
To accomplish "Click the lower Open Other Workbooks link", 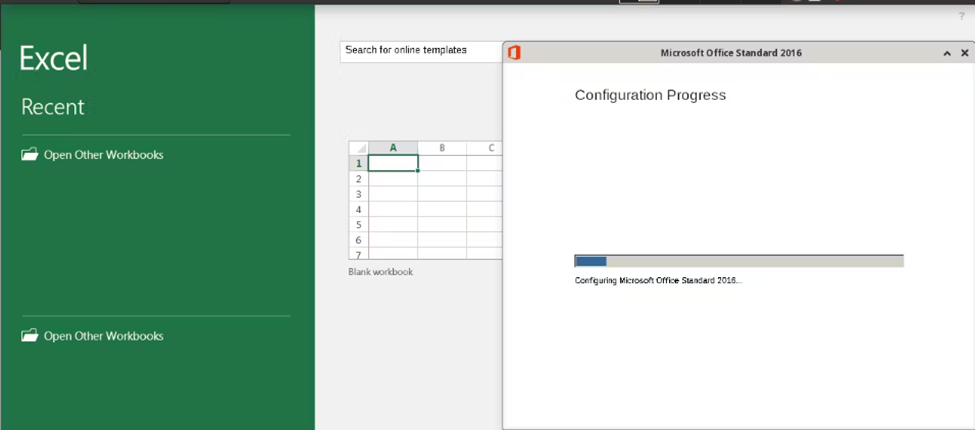I will click(x=103, y=336).
